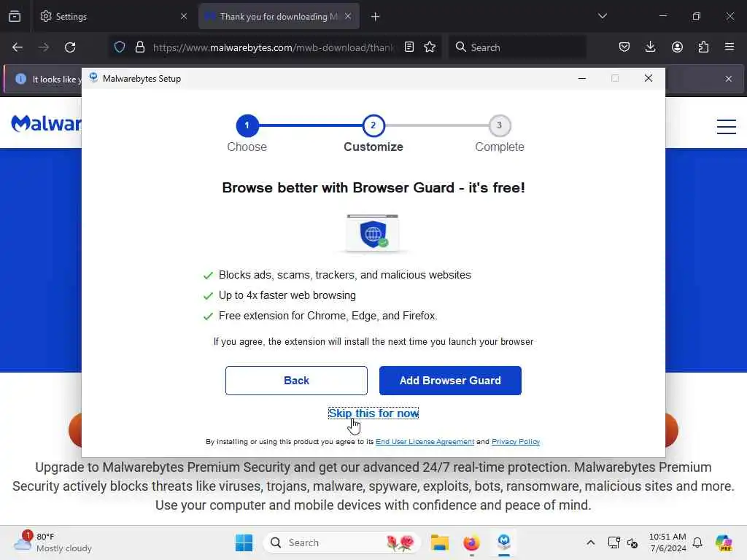
Task: Click Add Browser Guard button
Action: pyautogui.click(x=450, y=380)
